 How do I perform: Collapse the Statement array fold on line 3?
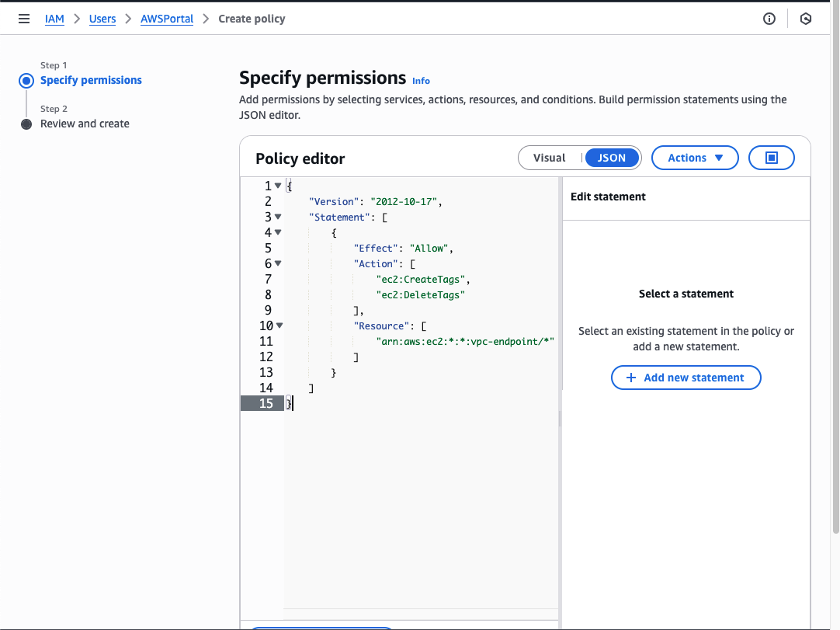[x=278, y=218]
